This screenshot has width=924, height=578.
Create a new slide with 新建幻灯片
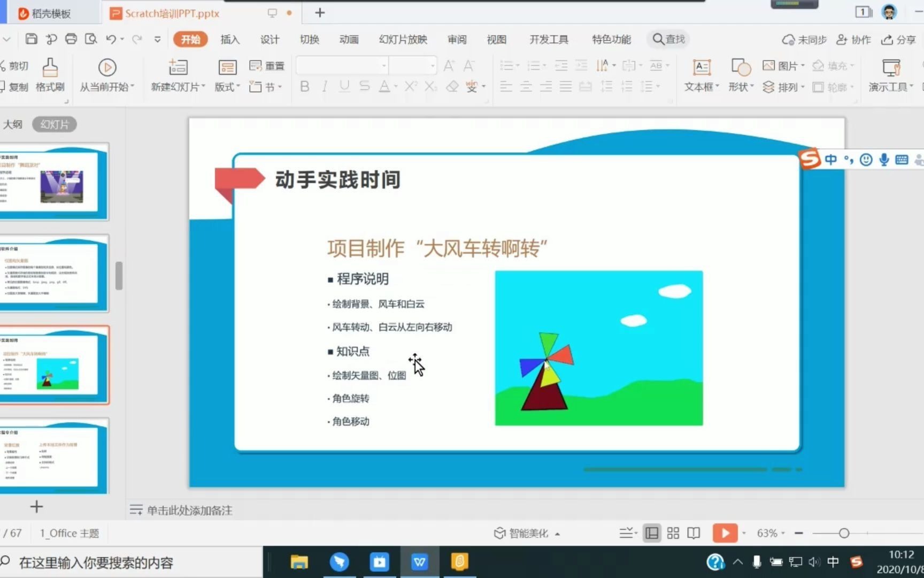pyautogui.click(x=176, y=75)
